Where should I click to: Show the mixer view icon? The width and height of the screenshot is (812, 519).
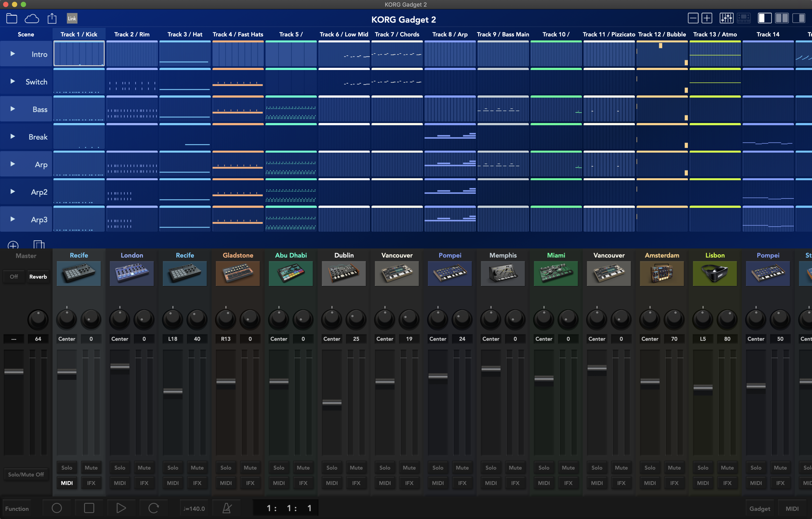click(x=726, y=18)
